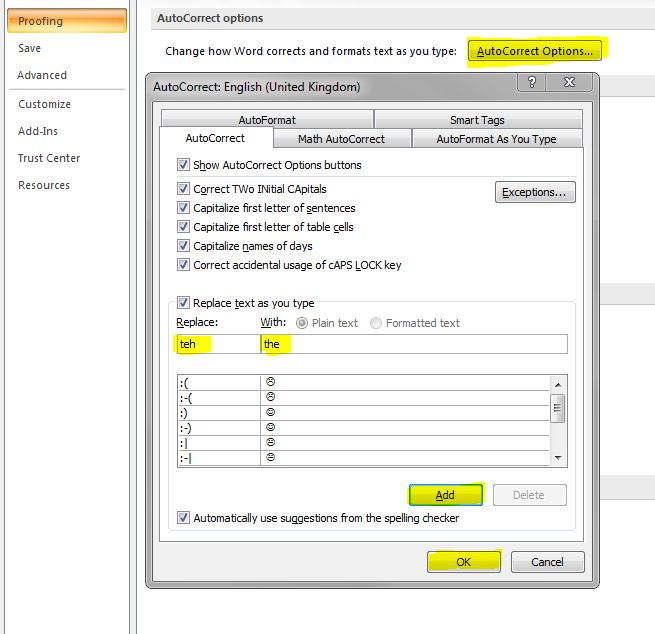
Task: Click the list scrollbar up arrow
Action: pos(558,384)
